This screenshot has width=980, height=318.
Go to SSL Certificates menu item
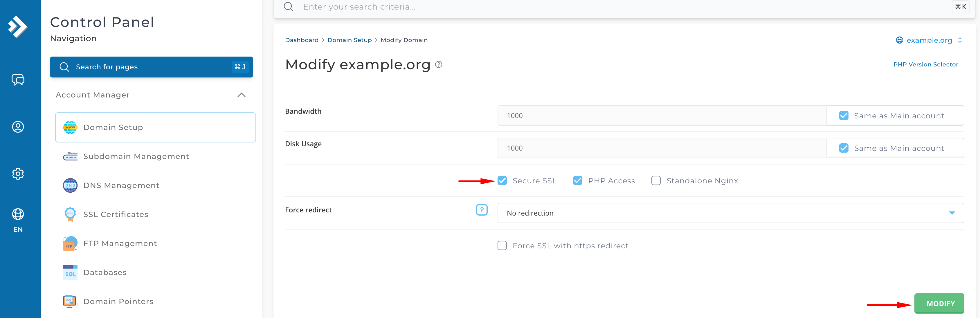click(116, 214)
